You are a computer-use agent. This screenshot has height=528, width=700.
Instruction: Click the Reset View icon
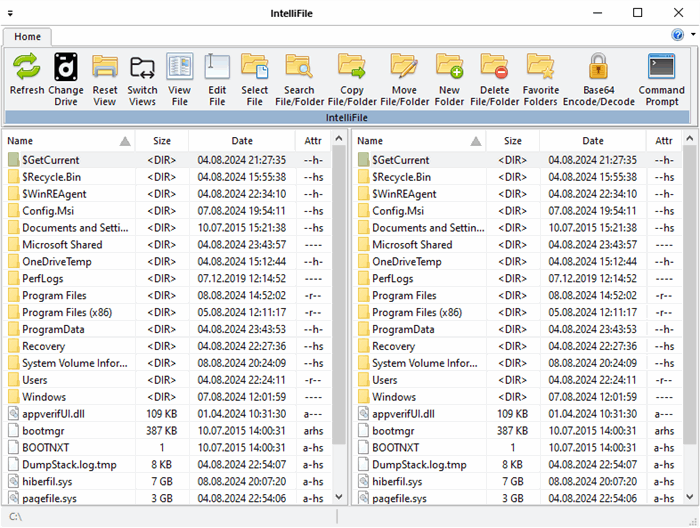click(104, 67)
